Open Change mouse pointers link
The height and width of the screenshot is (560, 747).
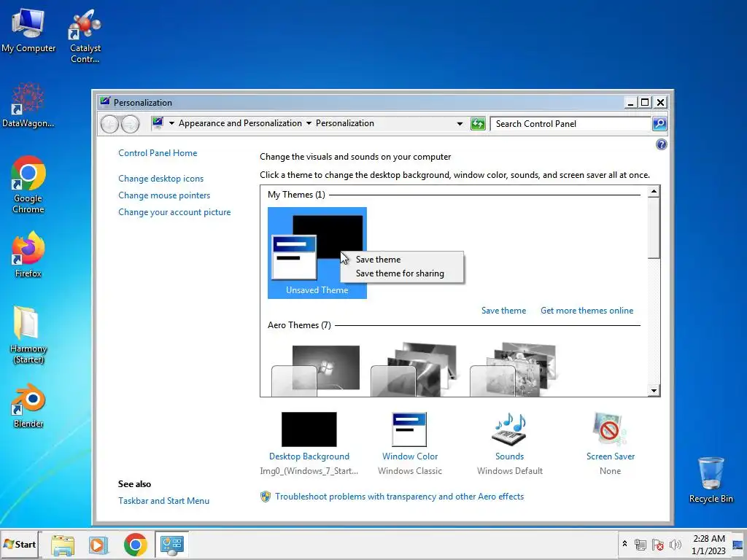[164, 195]
